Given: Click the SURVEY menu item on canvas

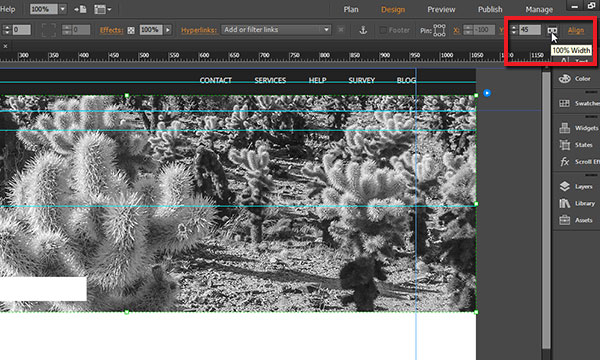Looking at the screenshot, I should tap(362, 80).
